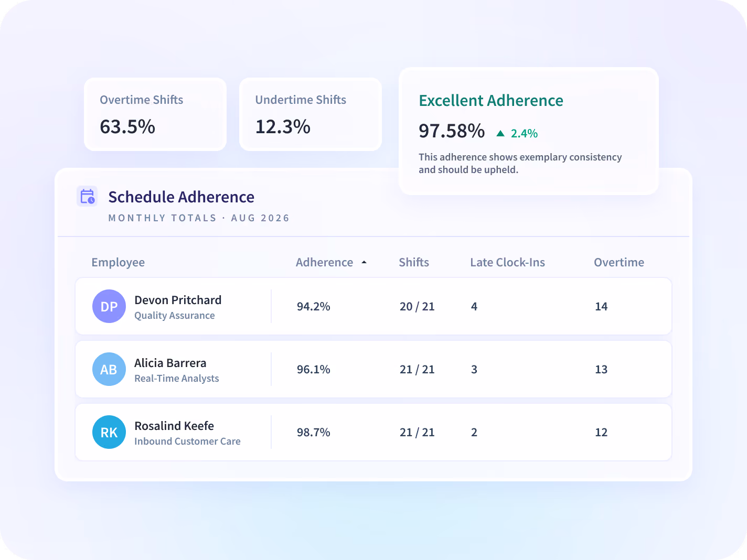Screen dimensions: 747x560
Task: Click the Real-Time Analysts team label
Action: [x=177, y=379]
